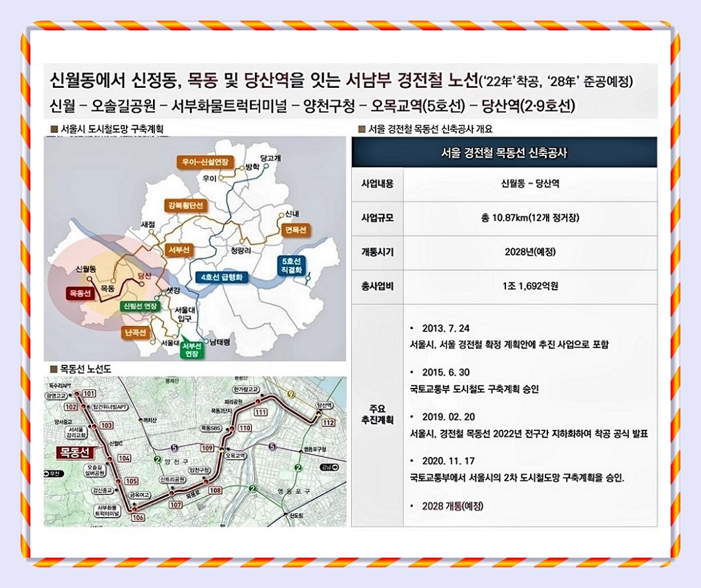The image size is (701, 588).
Task: Click the 우이-신설연장 orange label
Action: coord(205,161)
